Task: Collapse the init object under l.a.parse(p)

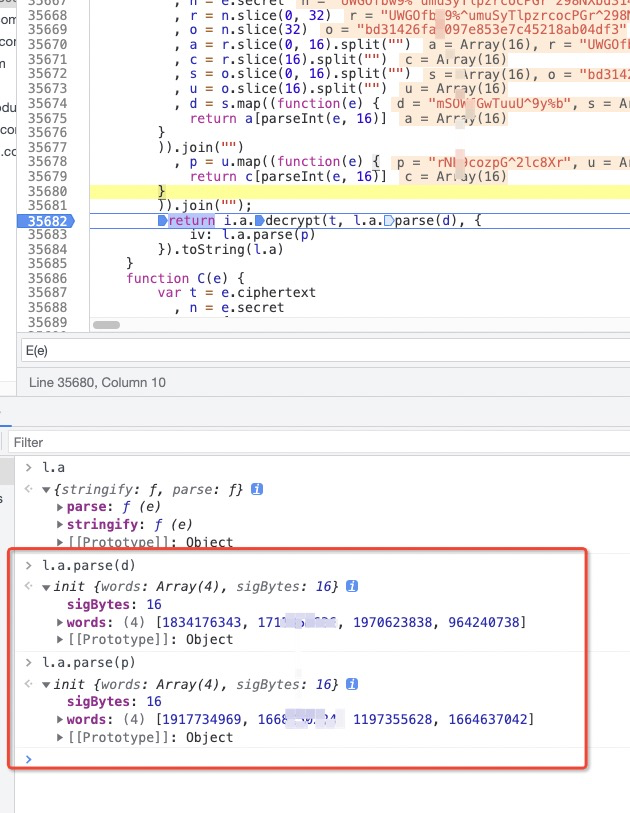Action: pyautogui.click(x=46, y=685)
